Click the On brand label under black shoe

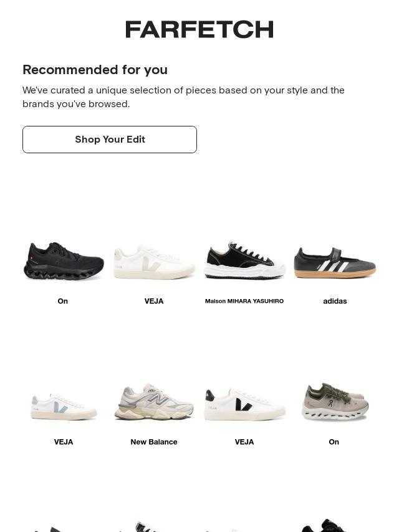tap(63, 301)
